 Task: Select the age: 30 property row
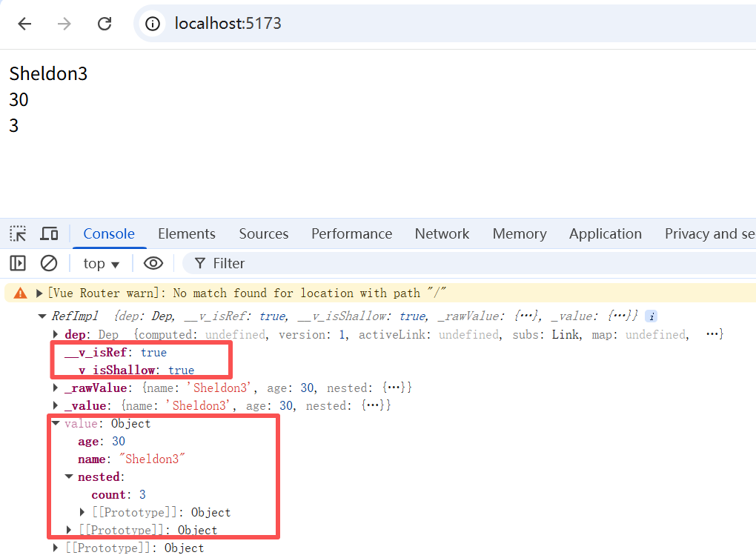pos(102,442)
